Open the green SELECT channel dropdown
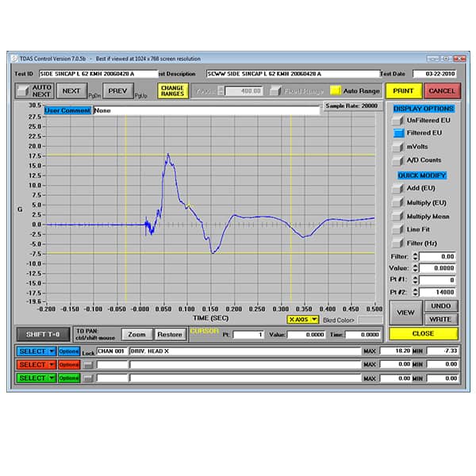 [x=36, y=378]
